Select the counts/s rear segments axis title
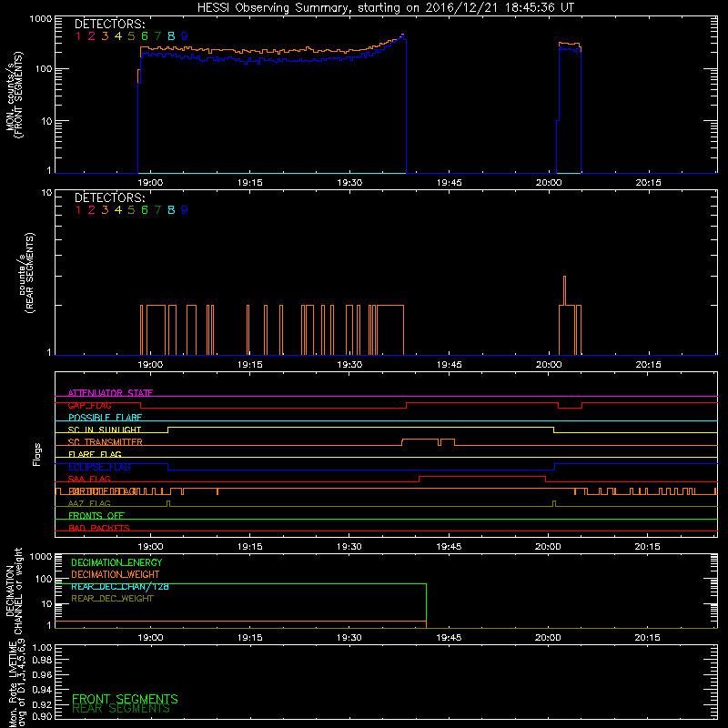This screenshot has height=728, width=728. point(26,273)
